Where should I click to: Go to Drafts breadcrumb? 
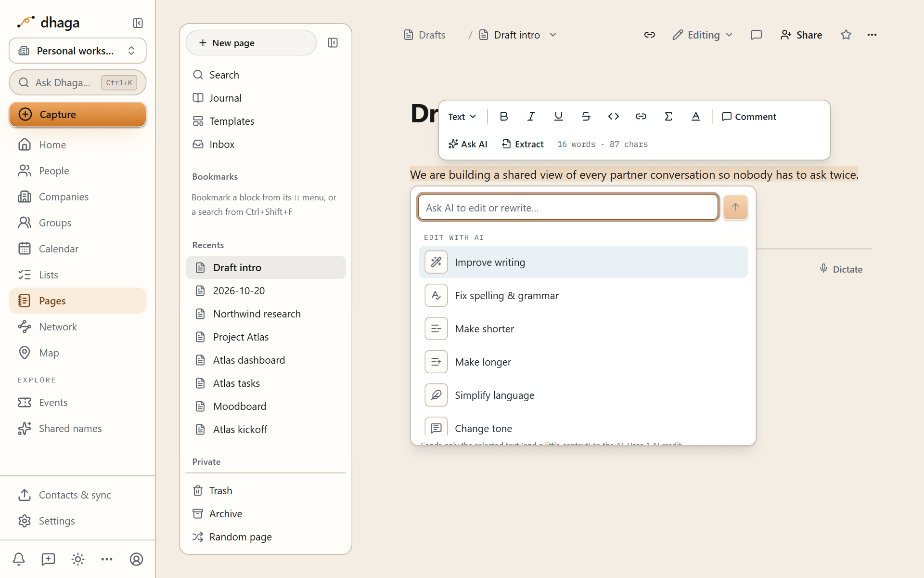(x=424, y=35)
